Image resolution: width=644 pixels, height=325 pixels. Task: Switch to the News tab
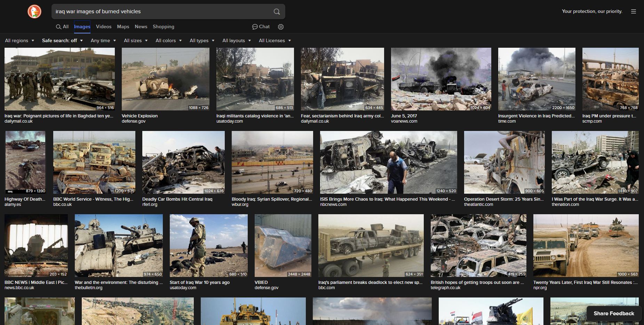tap(141, 26)
